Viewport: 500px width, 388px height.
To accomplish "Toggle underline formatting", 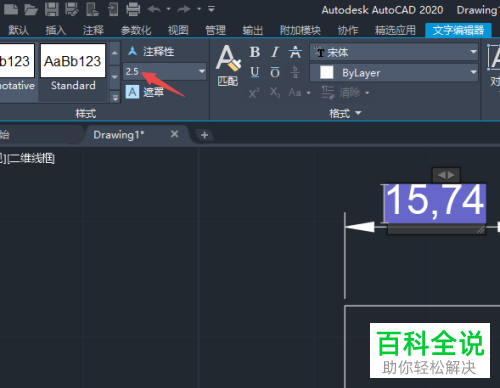I will 255,72.
